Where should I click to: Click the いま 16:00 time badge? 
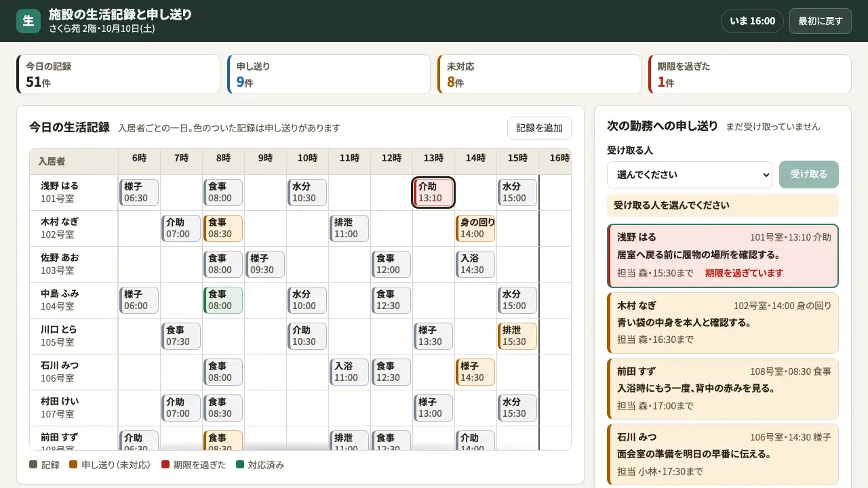[x=752, y=21]
